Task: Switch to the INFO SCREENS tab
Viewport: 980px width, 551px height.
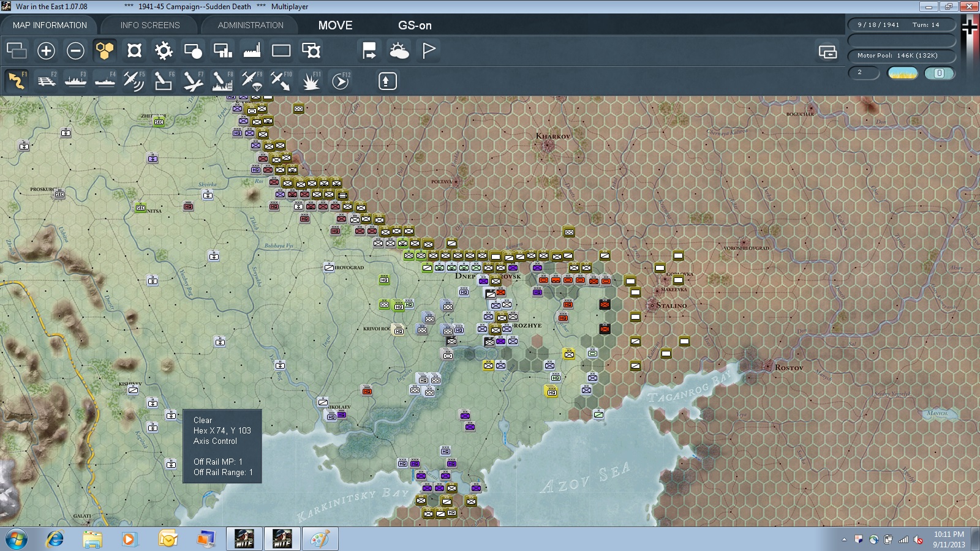Action: [x=150, y=25]
